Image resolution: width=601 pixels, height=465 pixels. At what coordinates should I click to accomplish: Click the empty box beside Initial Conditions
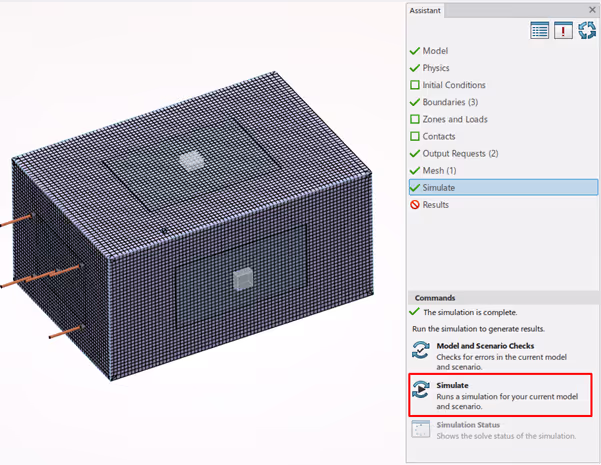(415, 85)
